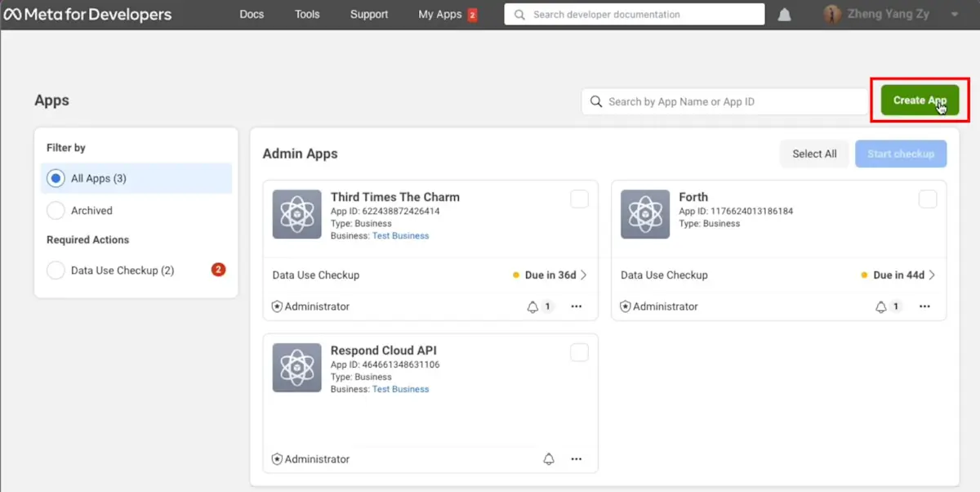Click the Create App button
Screen dimensions: 980x492
point(918,100)
